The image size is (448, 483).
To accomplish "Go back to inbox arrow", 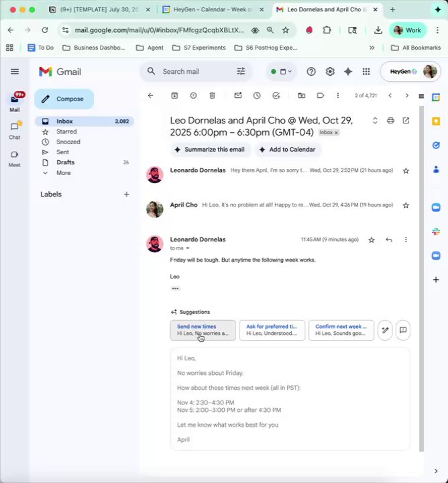I will (150, 95).
